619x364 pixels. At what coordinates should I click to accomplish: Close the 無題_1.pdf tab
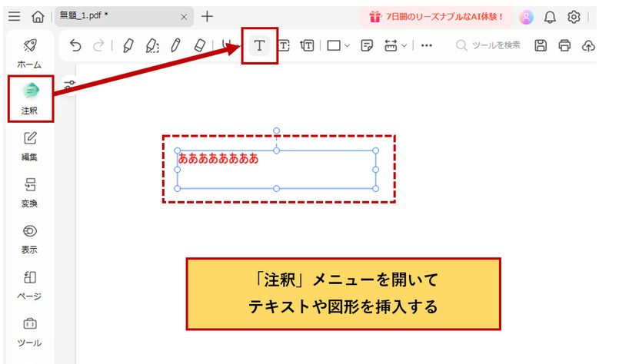[184, 17]
